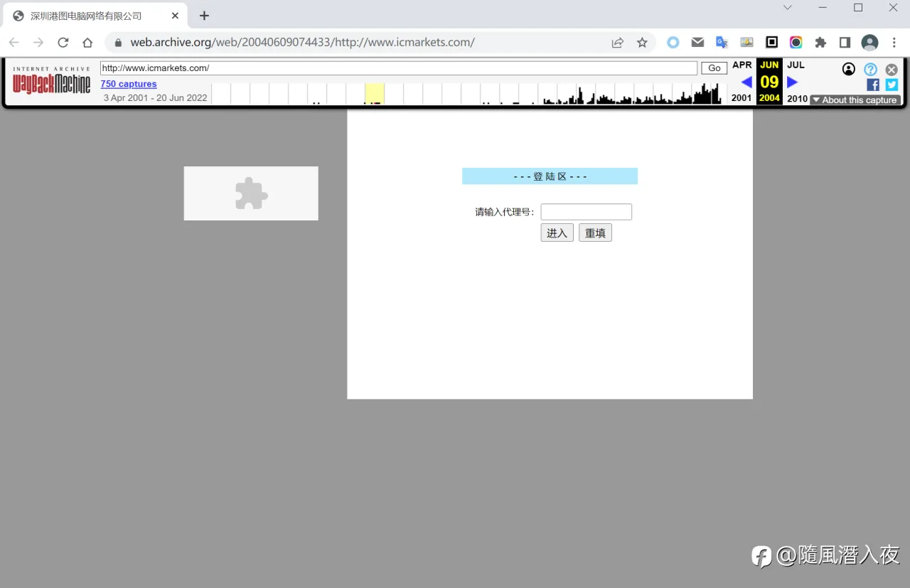
Task: Focus the 代理号 input field
Action: pos(586,212)
